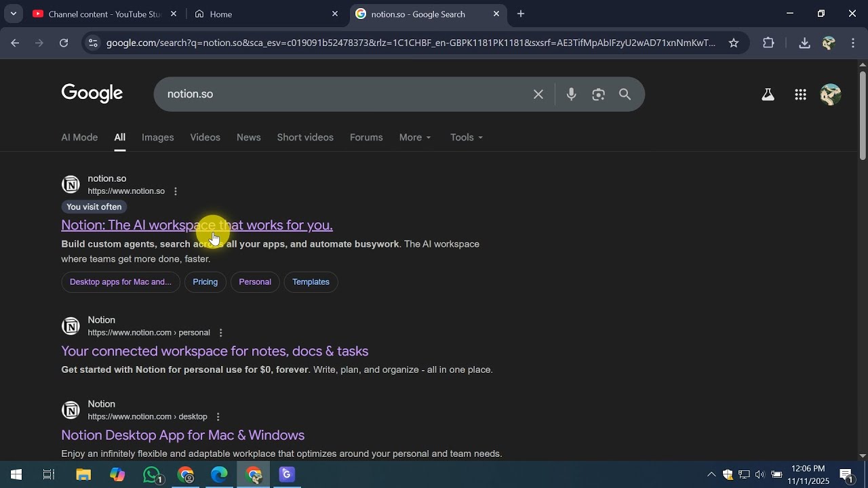The width and height of the screenshot is (868, 488).
Task: Open WhatsApp from the taskbar
Action: 153,474
